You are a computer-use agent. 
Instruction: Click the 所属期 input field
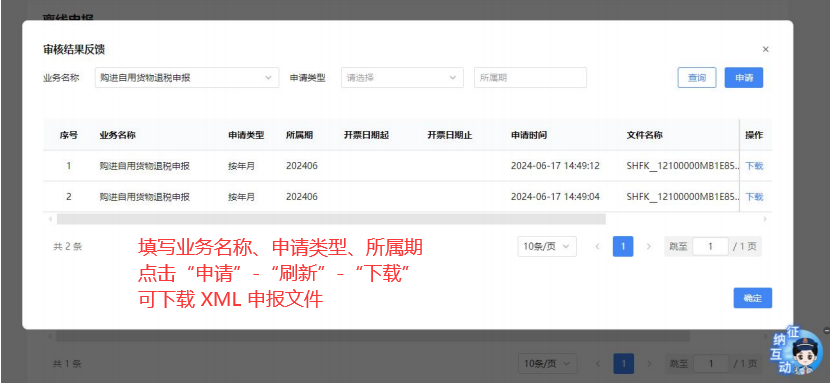[x=530, y=78]
